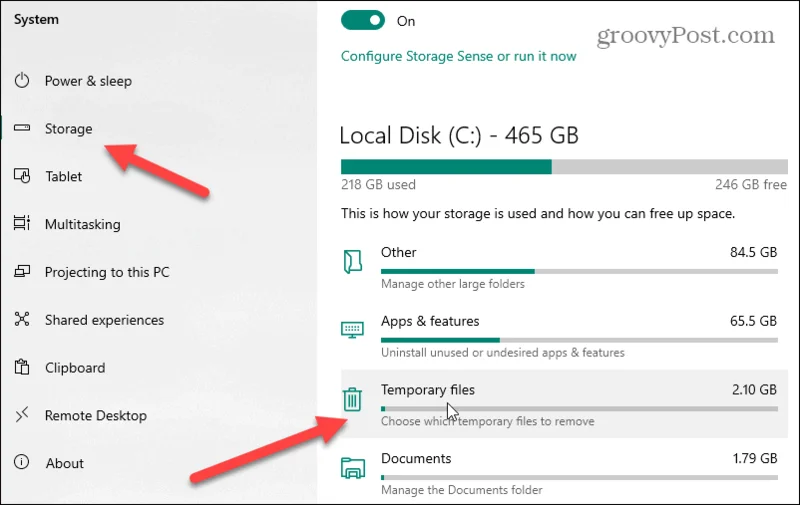Click the Temporary files trash can icon
This screenshot has height=505, width=800.
352,399
